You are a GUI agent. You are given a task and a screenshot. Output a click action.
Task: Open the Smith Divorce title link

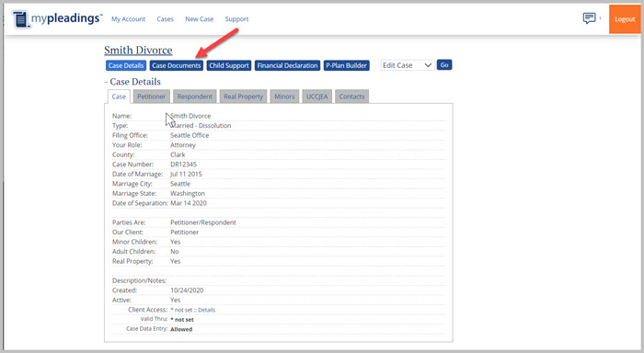point(138,50)
